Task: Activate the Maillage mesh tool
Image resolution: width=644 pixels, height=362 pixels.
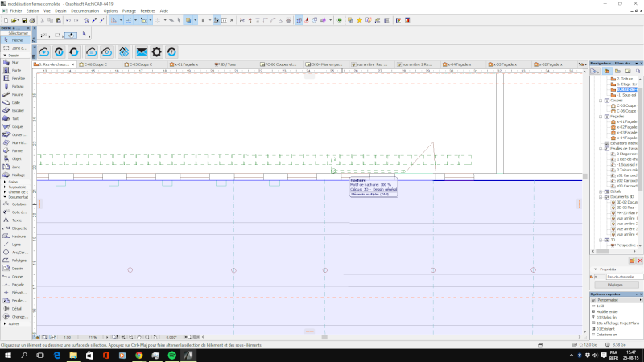Action: [x=15, y=175]
